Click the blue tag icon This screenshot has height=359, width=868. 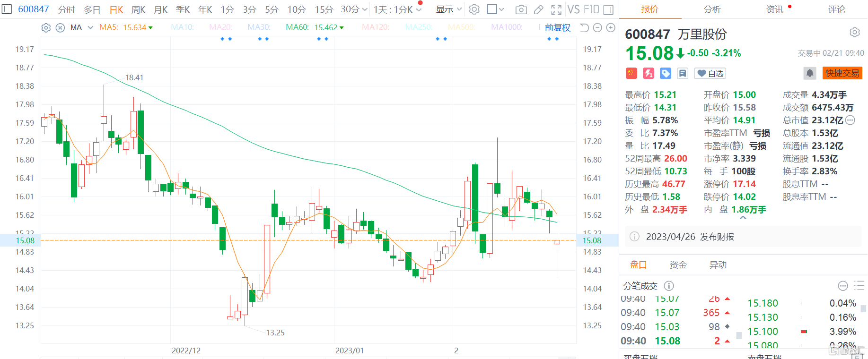pos(666,73)
